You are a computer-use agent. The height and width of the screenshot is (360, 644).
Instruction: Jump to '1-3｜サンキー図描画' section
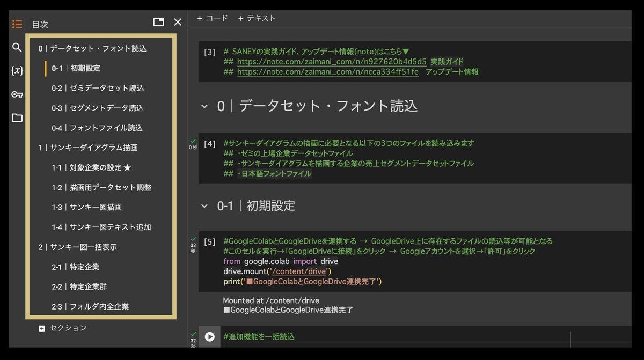pos(86,207)
